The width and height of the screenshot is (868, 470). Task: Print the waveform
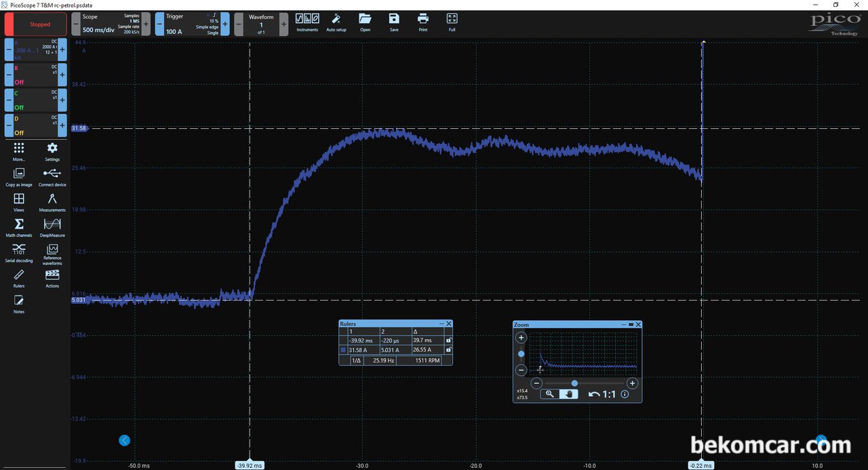(423, 22)
